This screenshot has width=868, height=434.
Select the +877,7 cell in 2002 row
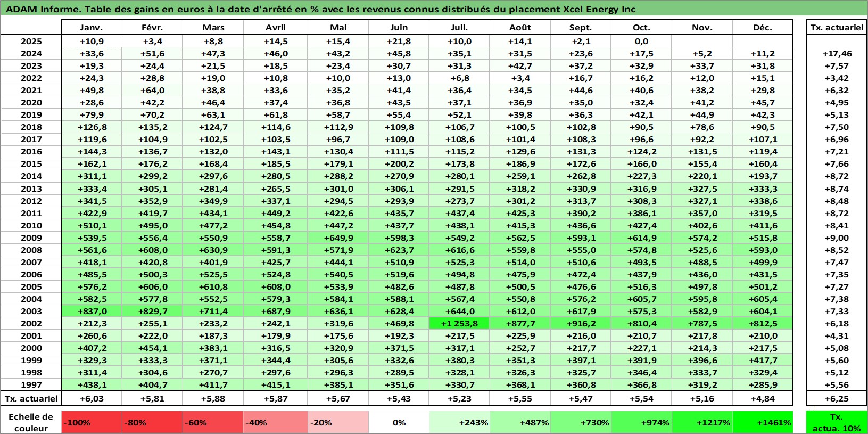click(x=520, y=323)
